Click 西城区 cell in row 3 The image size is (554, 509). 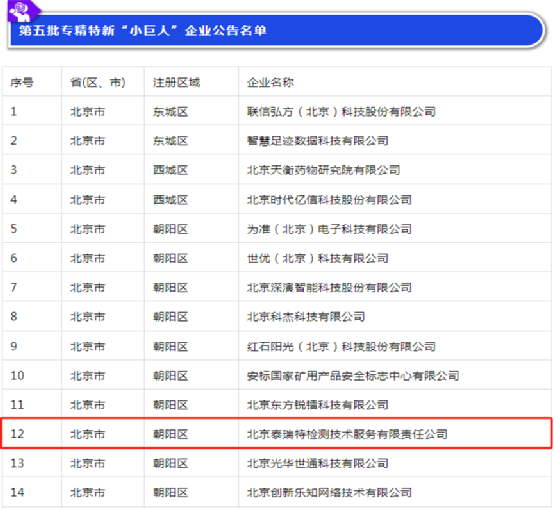point(171,170)
